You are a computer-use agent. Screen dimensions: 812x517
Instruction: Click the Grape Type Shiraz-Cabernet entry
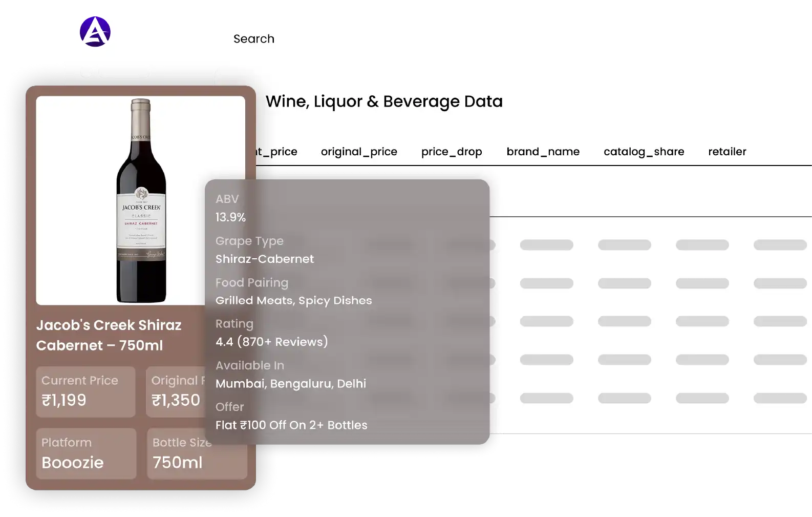(264, 250)
